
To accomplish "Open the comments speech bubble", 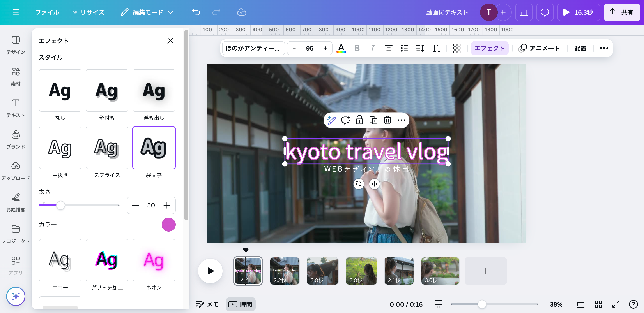I will pyautogui.click(x=545, y=12).
